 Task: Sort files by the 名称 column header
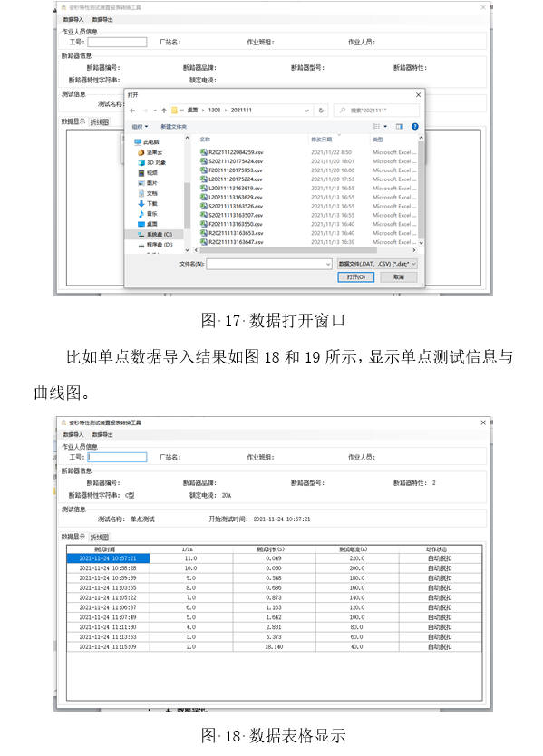click(x=205, y=140)
